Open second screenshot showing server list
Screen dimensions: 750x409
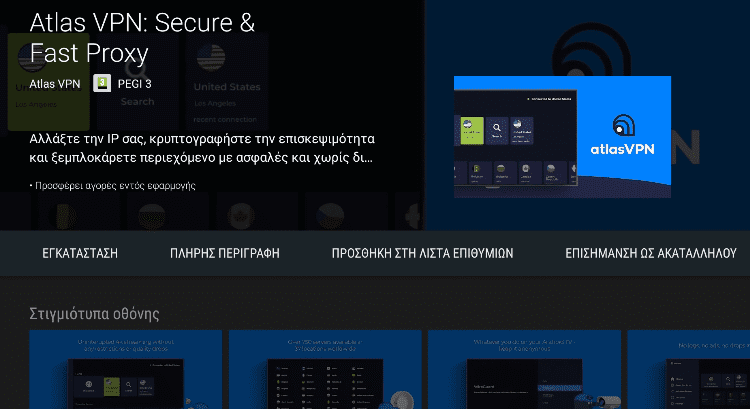(325, 369)
